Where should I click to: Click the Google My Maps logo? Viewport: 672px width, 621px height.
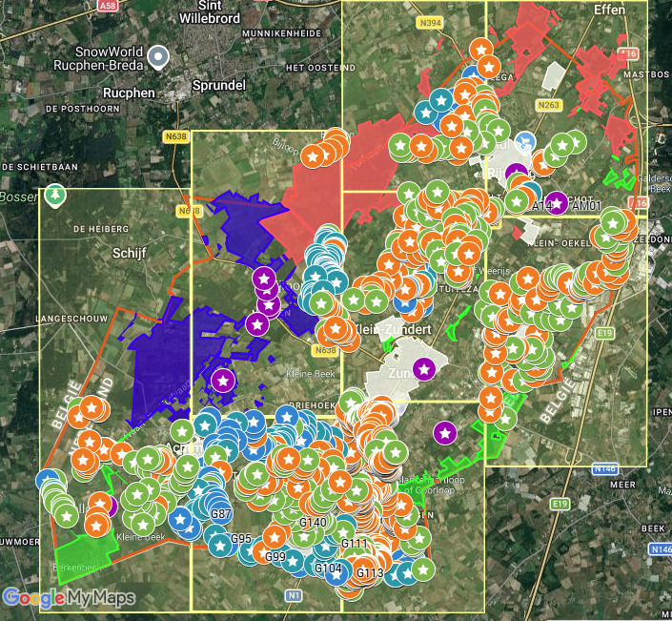69,598
